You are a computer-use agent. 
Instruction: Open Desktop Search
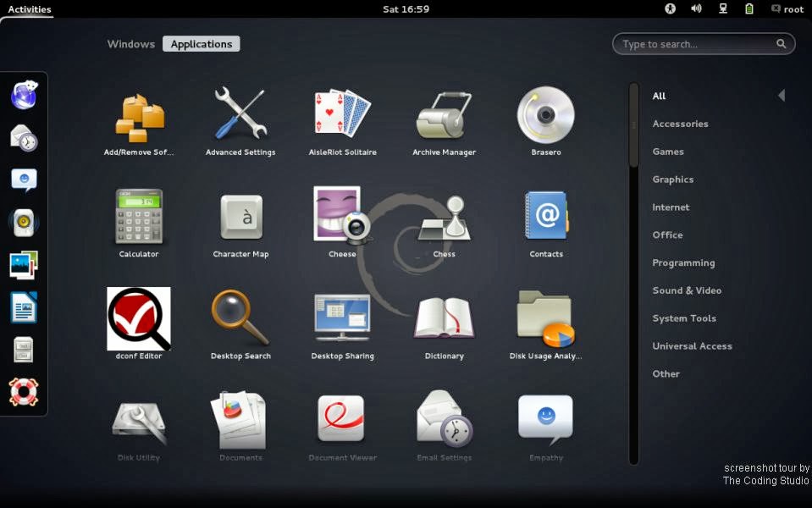240,325
